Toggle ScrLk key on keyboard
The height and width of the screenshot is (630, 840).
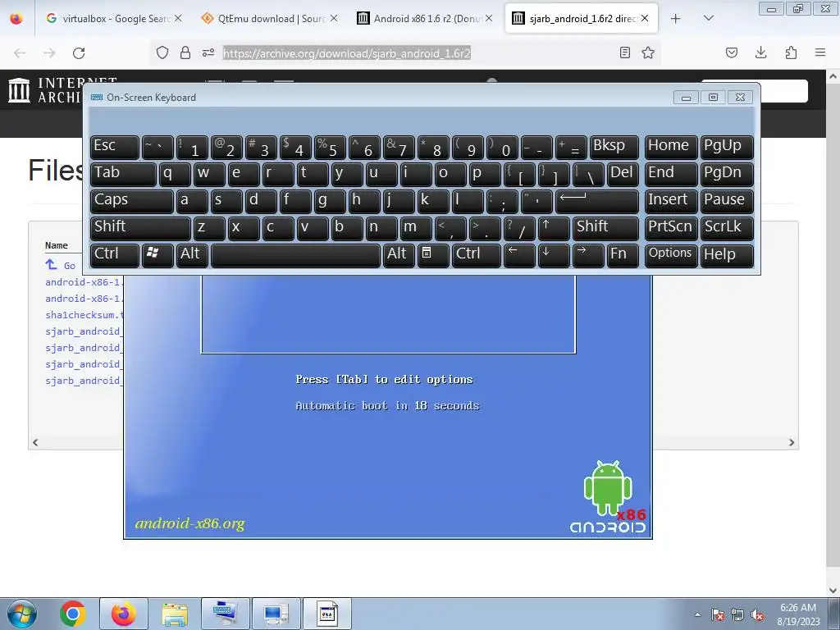tap(727, 228)
